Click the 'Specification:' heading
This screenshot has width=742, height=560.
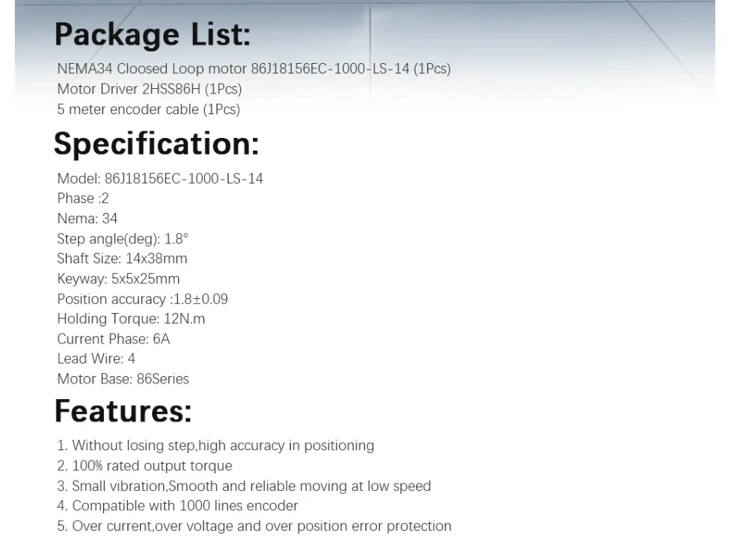(x=157, y=144)
